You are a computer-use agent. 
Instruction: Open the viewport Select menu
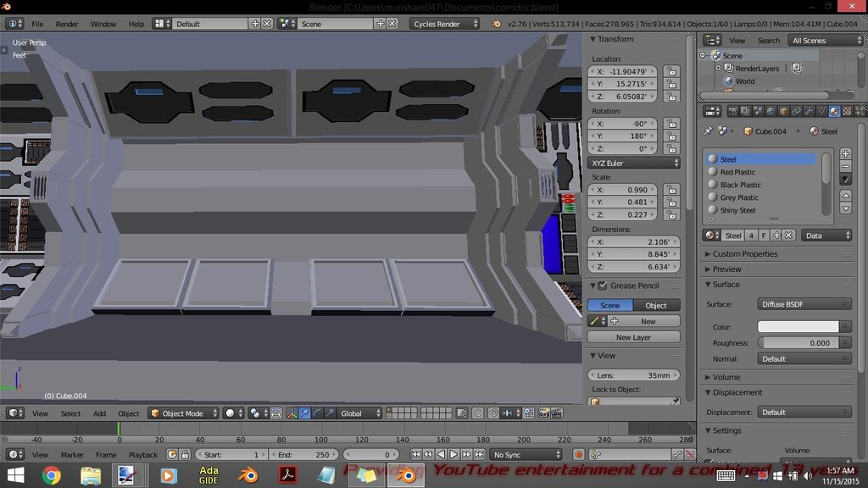(x=70, y=413)
